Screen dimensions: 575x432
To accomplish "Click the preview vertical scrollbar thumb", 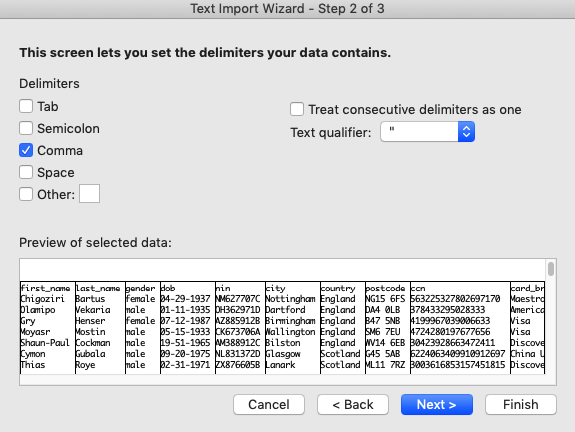I will click(551, 269).
